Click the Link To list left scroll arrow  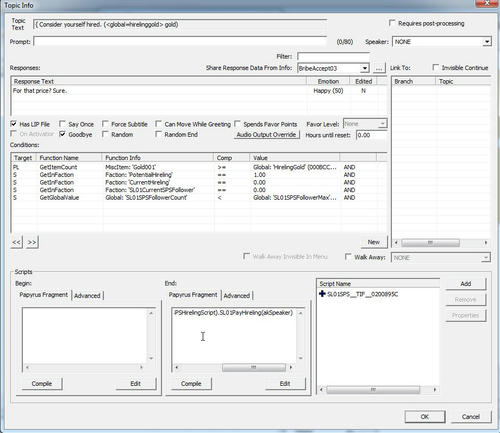pos(396,243)
